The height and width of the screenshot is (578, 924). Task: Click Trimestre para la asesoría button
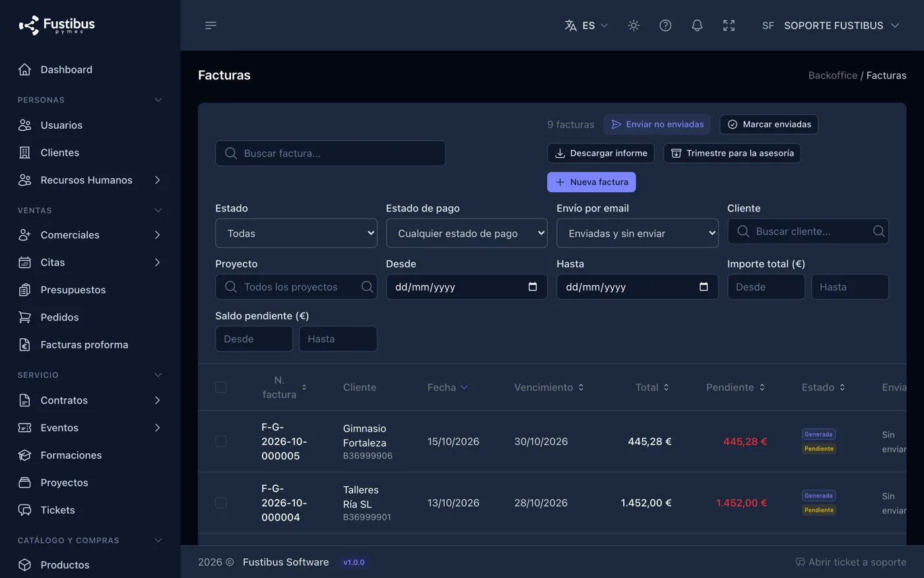point(732,153)
